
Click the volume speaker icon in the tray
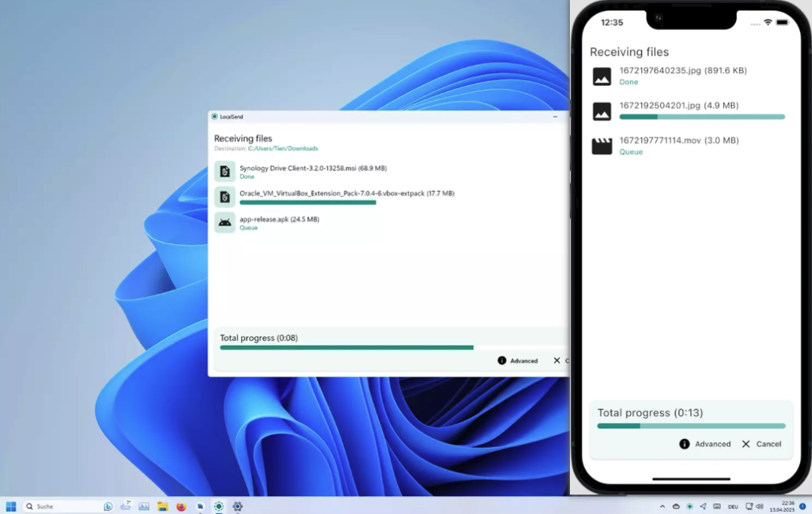click(759, 506)
